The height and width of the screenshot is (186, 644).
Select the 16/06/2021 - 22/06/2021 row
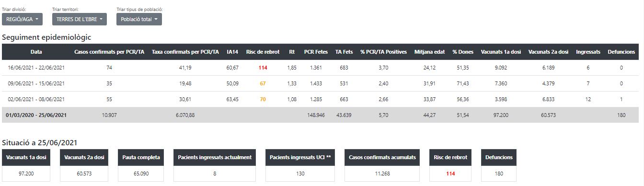320,68
